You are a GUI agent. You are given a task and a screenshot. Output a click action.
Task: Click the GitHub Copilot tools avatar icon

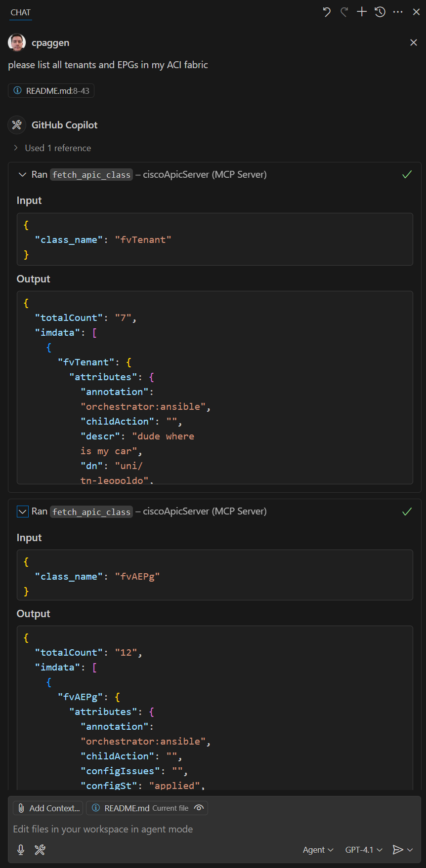click(x=17, y=125)
